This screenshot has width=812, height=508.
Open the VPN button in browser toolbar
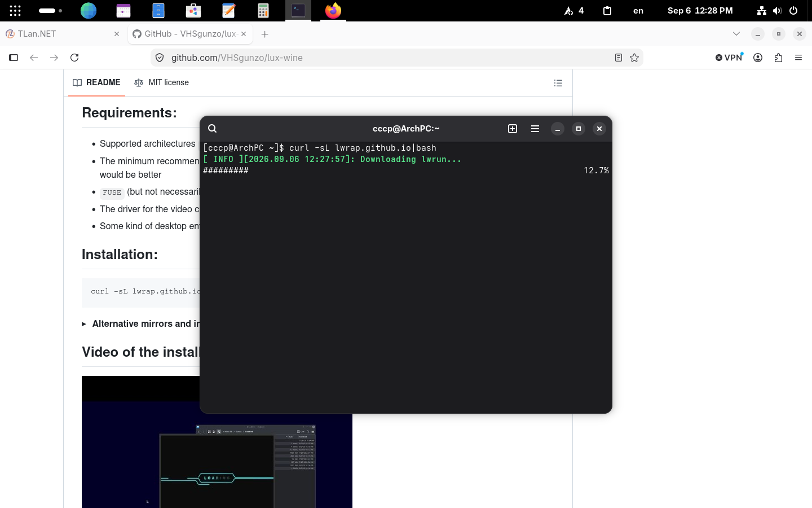[730, 58]
